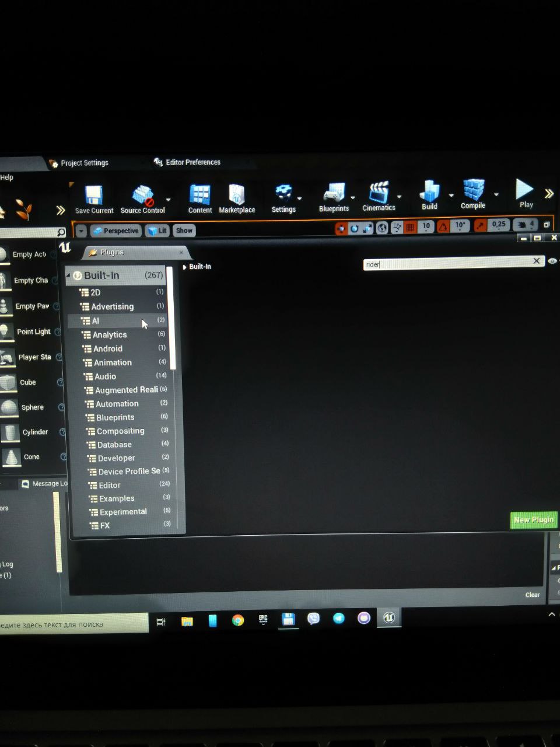Select the scale gizmo mode icon

pos(367,228)
